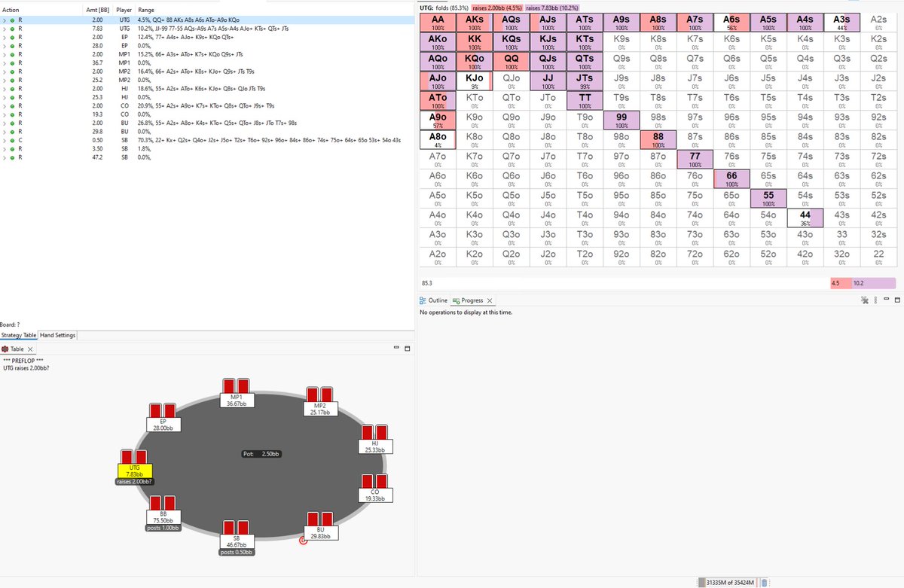Minimize the Table panel
This screenshot has width=904, height=588.
(x=396, y=349)
